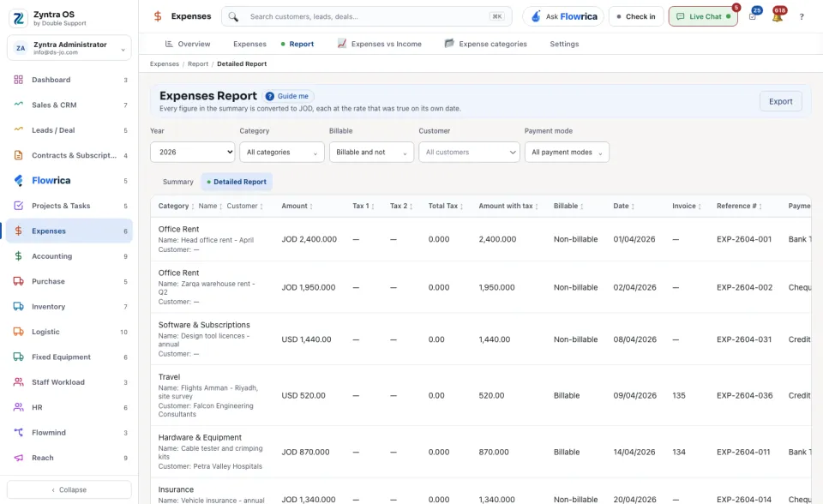Sort table by Invoice column
823x504 pixels.
point(687,206)
